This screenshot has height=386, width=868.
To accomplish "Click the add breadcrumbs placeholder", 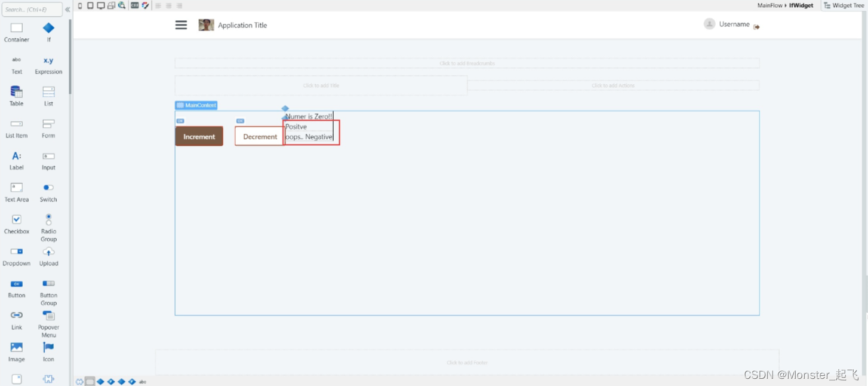I will point(467,63).
